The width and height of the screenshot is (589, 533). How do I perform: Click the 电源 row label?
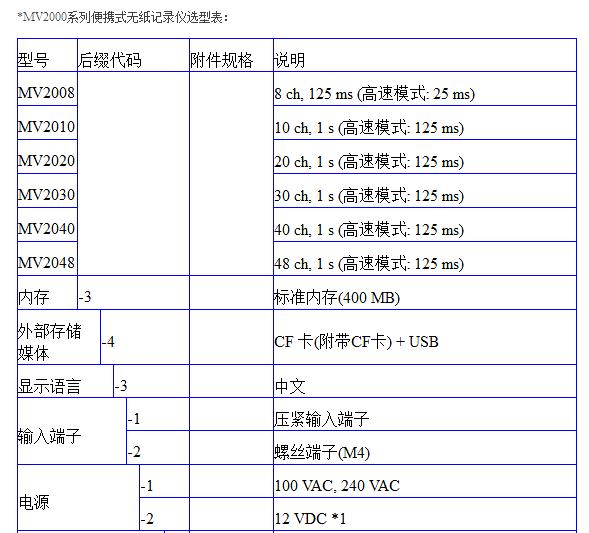pyautogui.click(x=78, y=498)
